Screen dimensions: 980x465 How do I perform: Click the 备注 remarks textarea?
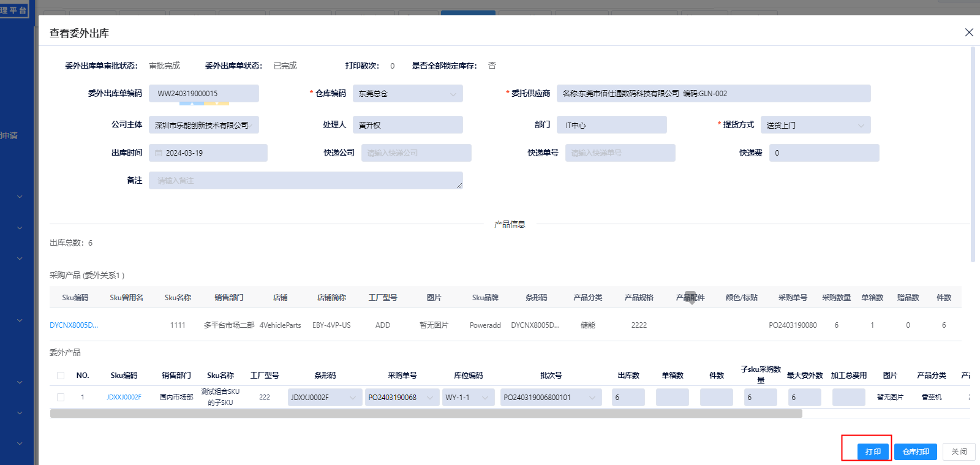coord(306,181)
